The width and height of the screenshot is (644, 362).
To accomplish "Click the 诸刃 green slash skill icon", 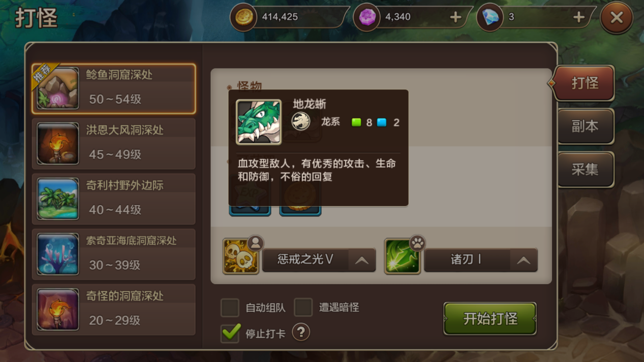I will (x=403, y=256).
